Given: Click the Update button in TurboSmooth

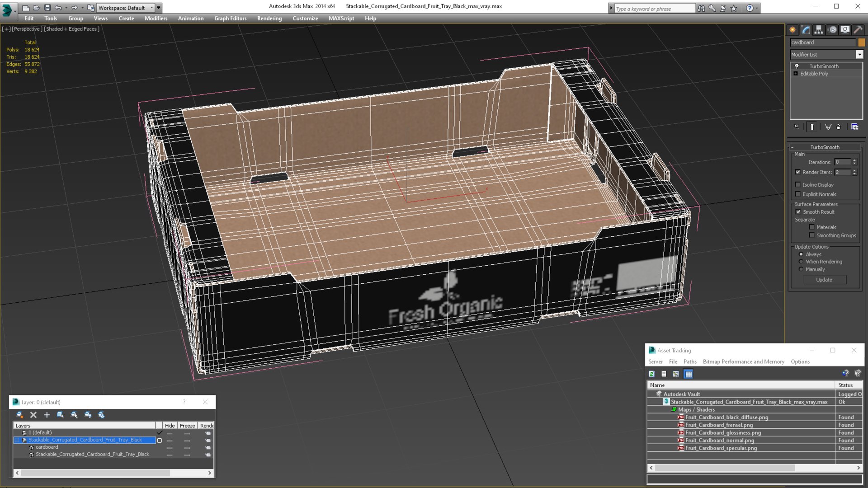Looking at the screenshot, I should [824, 280].
